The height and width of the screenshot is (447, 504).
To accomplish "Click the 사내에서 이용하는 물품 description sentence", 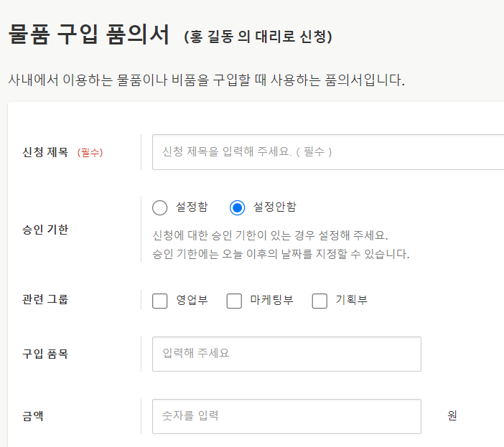I will pos(206,80).
